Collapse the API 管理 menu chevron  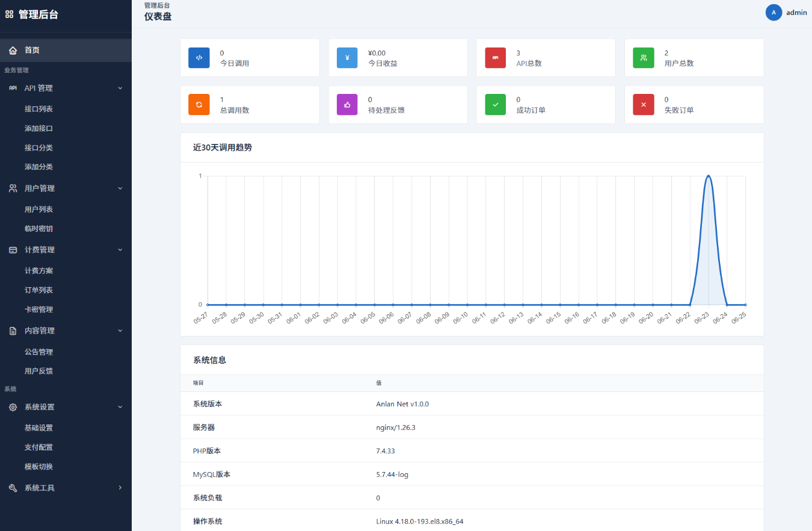coord(120,88)
